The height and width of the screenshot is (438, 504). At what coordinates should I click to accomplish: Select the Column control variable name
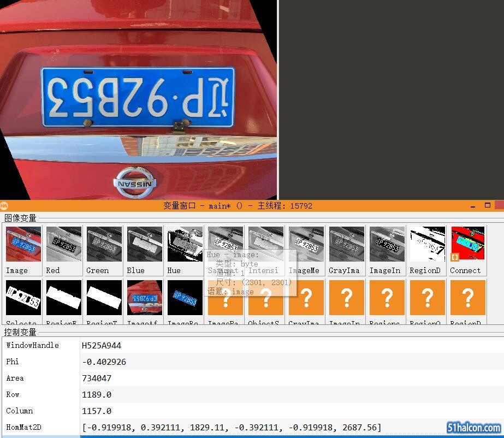19,411
